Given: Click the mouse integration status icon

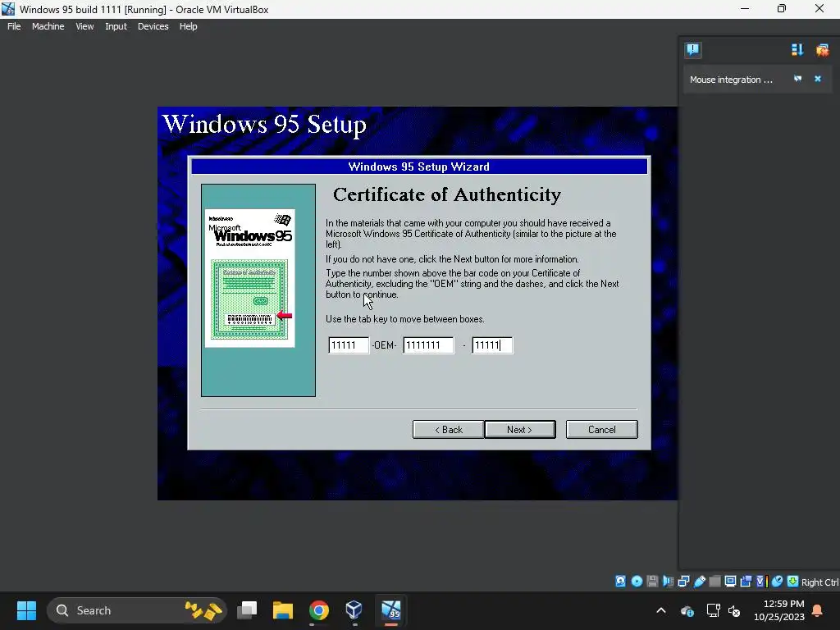Looking at the screenshot, I should 777,582.
